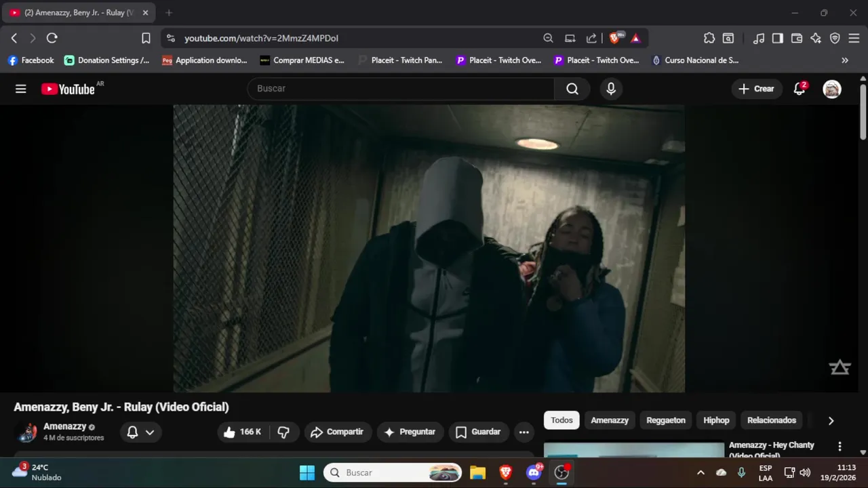Open Windows Start menu
Screen dimensions: 868x488
[307, 472]
